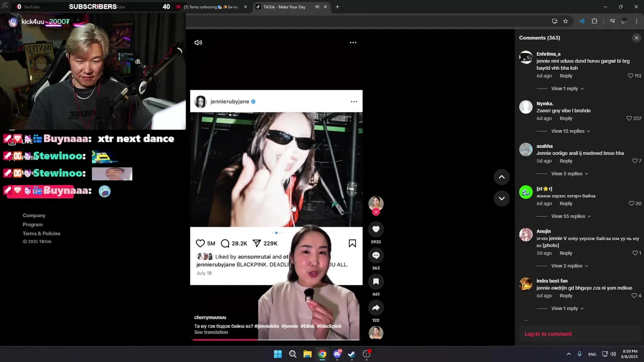Expand View 2 replies under Anujin

tap(570, 266)
